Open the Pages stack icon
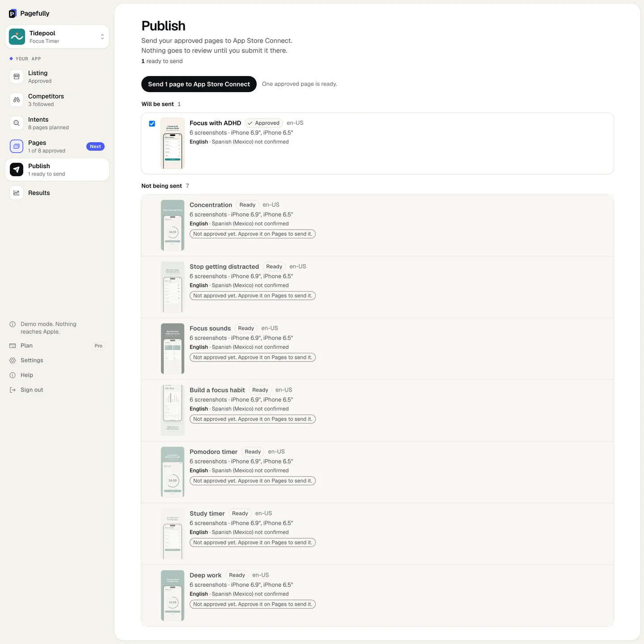 [17, 146]
